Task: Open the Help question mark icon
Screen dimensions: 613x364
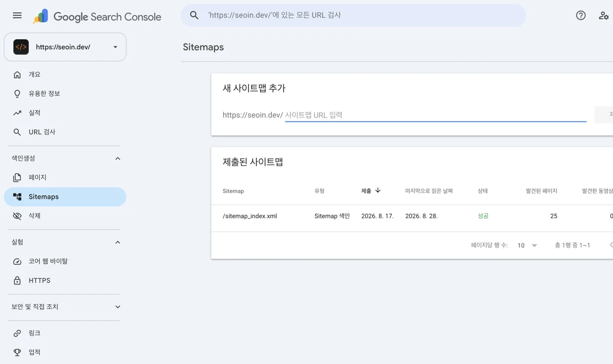Action: [581, 15]
